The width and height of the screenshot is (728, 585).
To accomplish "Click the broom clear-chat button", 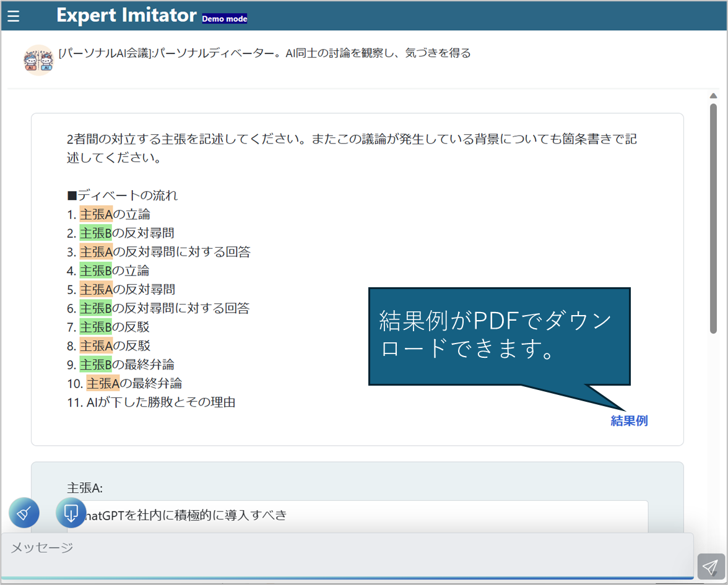I will coord(24,513).
